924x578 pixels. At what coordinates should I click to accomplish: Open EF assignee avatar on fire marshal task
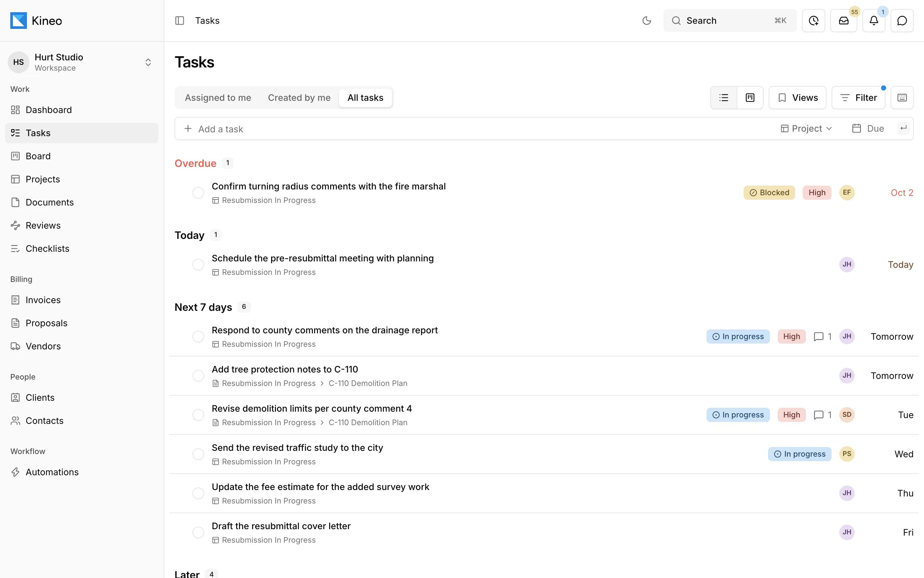pos(846,192)
